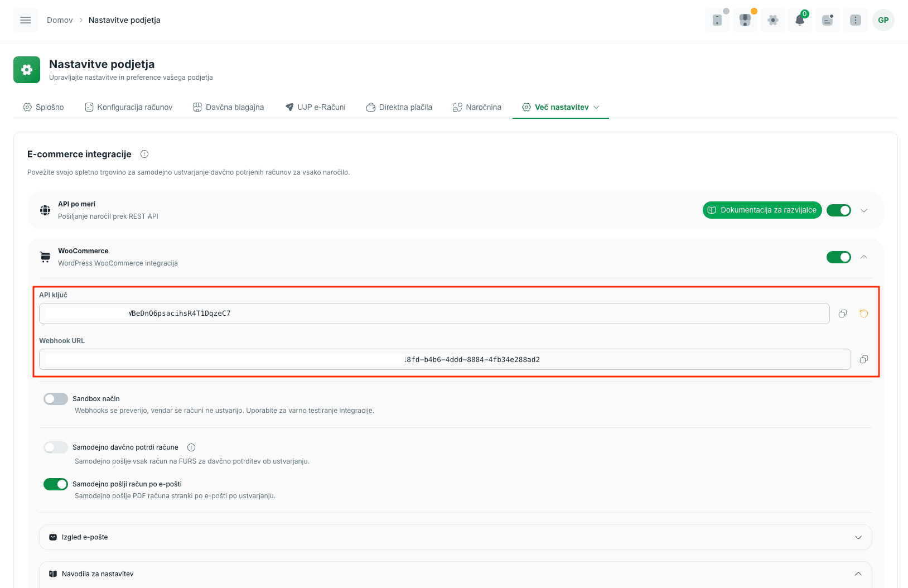
Task: Open the store icon in top bar
Action: pyautogui.click(x=745, y=20)
